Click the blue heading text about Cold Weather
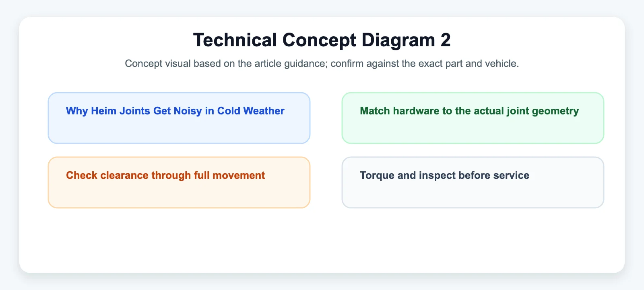The width and height of the screenshot is (644, 290). [x=175, y=111]
